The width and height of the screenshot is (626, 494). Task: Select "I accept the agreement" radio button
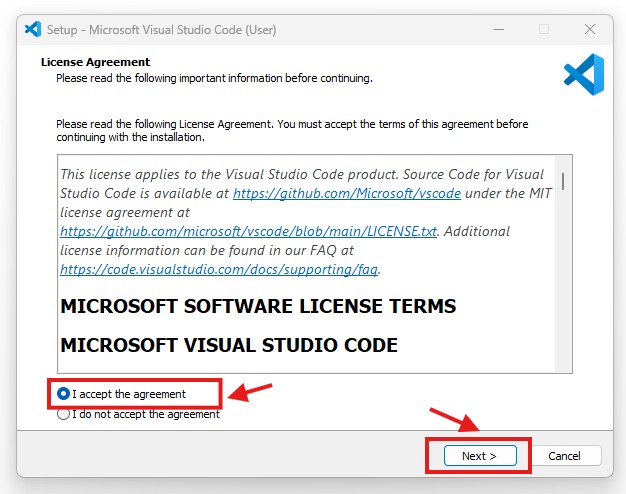pos(64,394)
